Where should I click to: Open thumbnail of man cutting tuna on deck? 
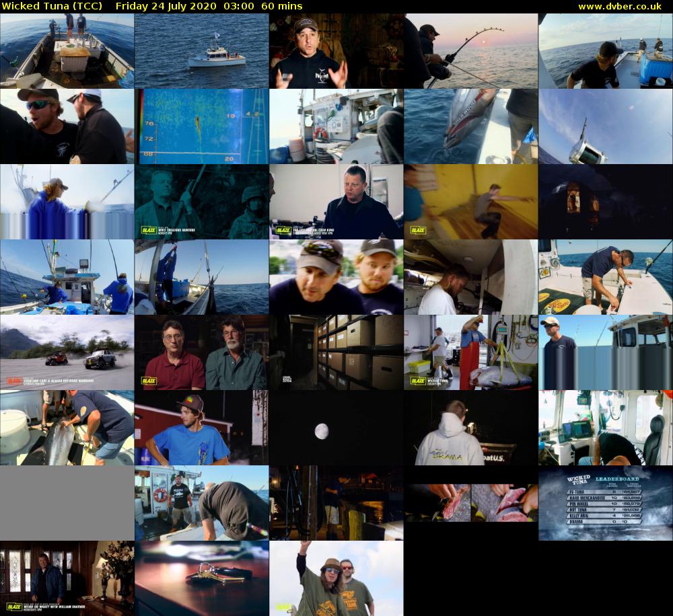click(x=67, y=427)
